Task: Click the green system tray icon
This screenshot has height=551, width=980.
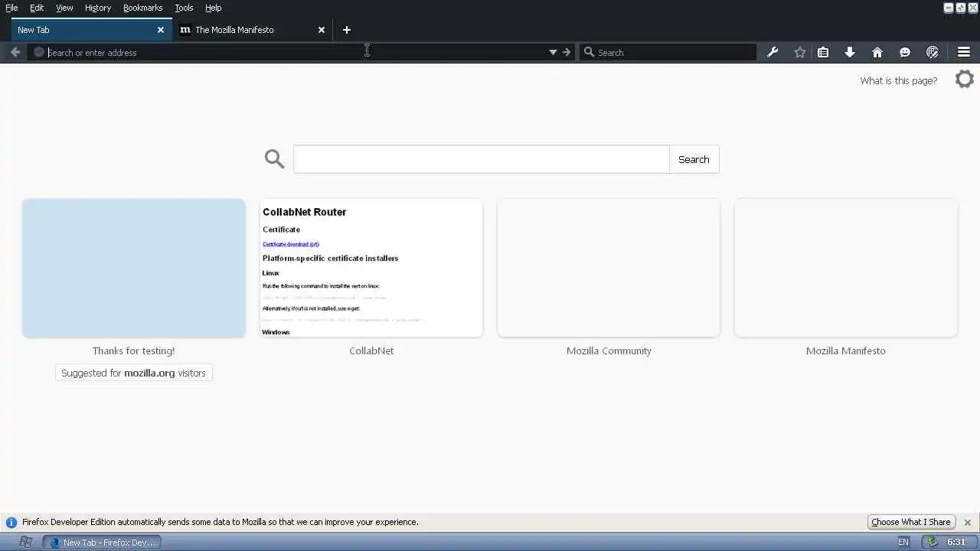Action: [x=932, y=542]
